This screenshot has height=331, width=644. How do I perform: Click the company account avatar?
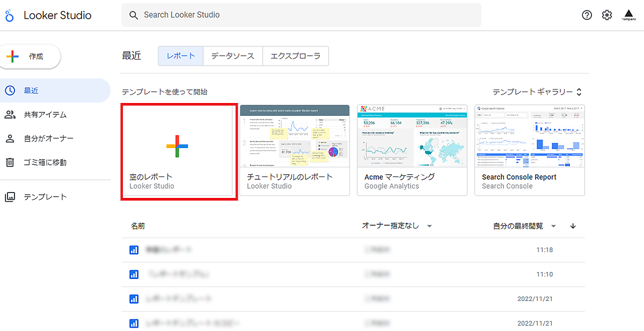click(x=628, y=15)
